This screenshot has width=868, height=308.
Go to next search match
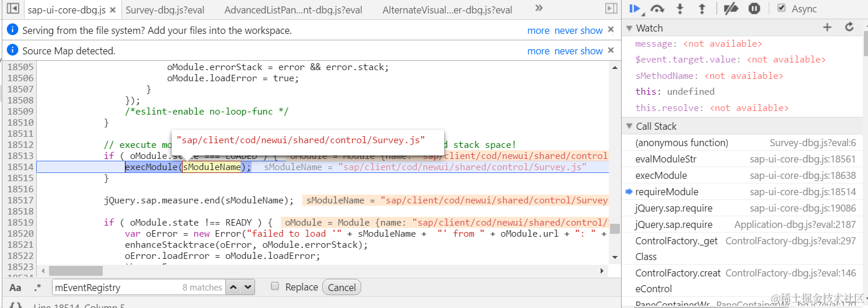(247, 287)
